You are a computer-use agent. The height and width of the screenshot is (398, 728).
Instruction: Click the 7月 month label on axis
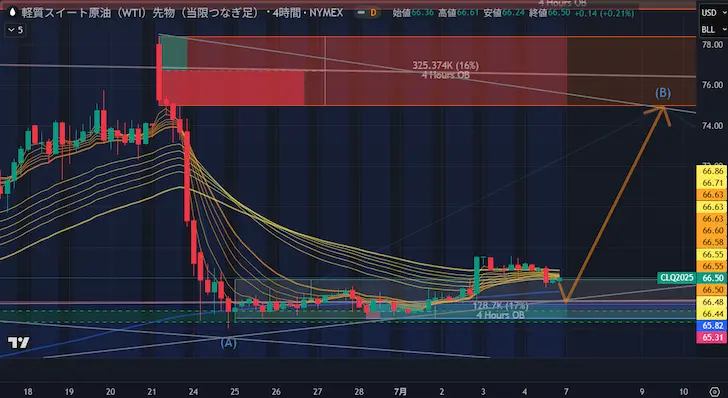[400, 392]
